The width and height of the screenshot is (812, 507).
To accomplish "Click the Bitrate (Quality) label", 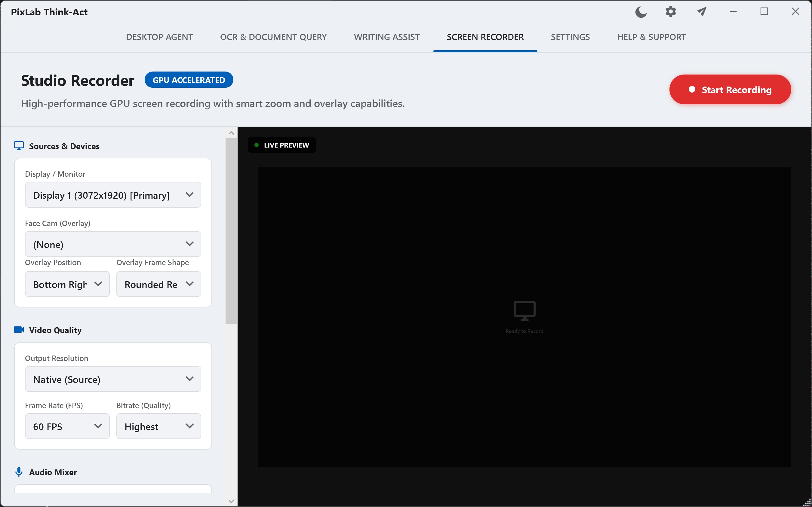I will pos(143,405).
